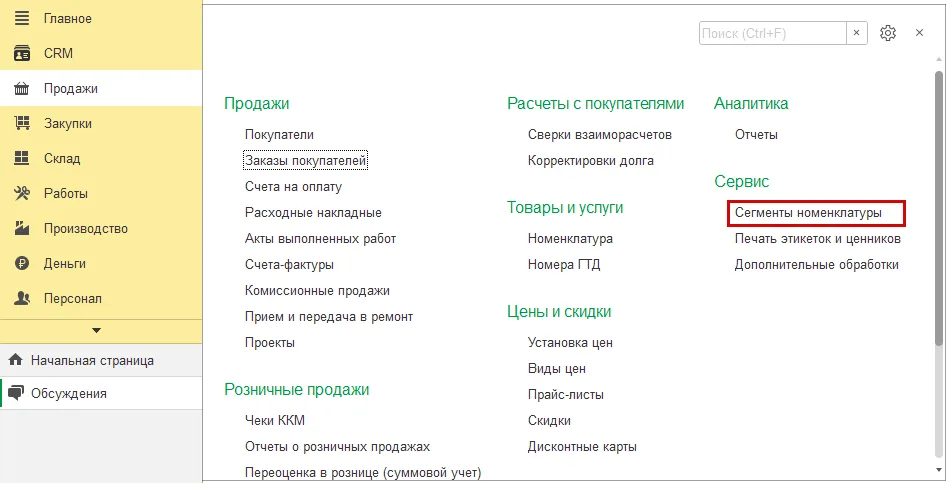This screenshot has height=483, width=949.
Task: Open Номера ГТД
Action: coord(564,264)
